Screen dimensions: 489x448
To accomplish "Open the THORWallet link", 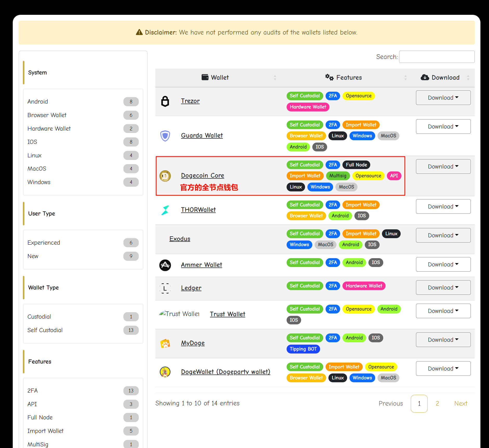I will [198, 210].
